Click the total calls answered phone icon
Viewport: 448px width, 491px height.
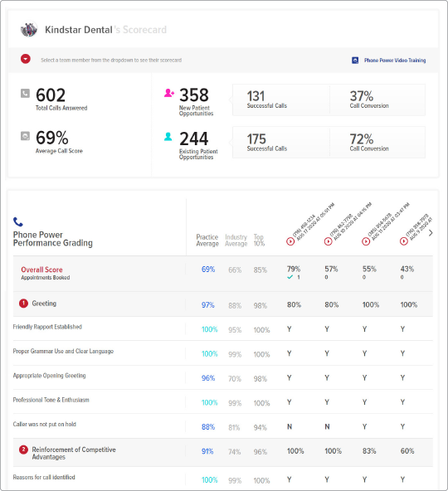pyautogui.click(x=25, y=93)
